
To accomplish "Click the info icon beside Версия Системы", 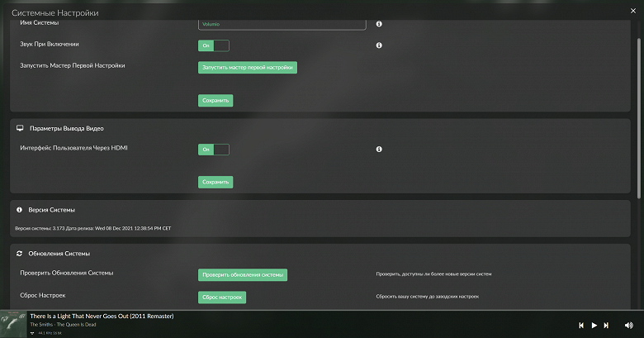I will tap(19, 210).
